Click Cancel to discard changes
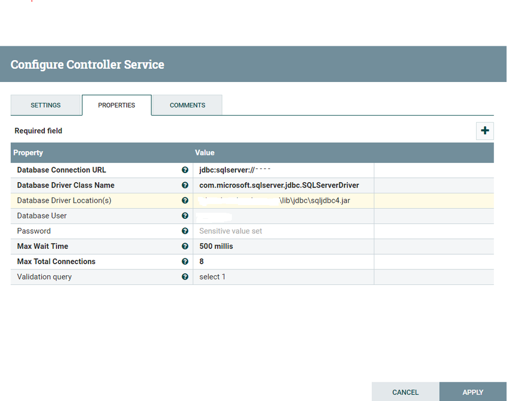 (405, 392)
